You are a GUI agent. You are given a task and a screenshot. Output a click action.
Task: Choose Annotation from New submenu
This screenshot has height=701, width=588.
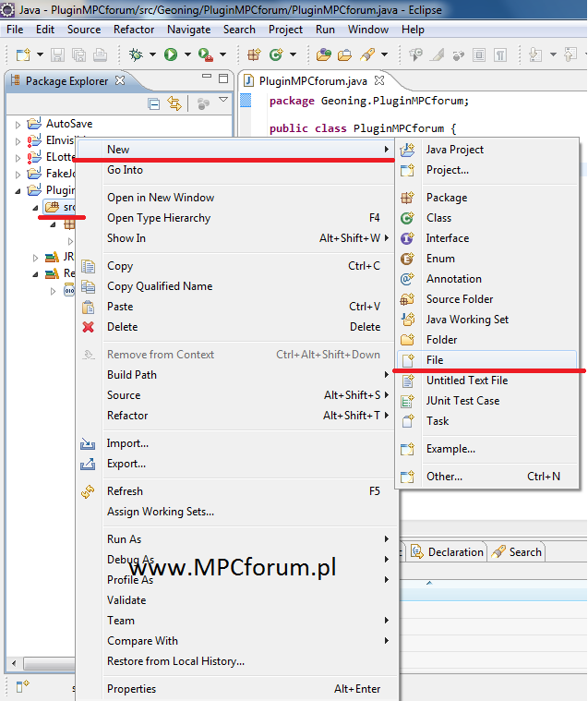click(486, 279)
